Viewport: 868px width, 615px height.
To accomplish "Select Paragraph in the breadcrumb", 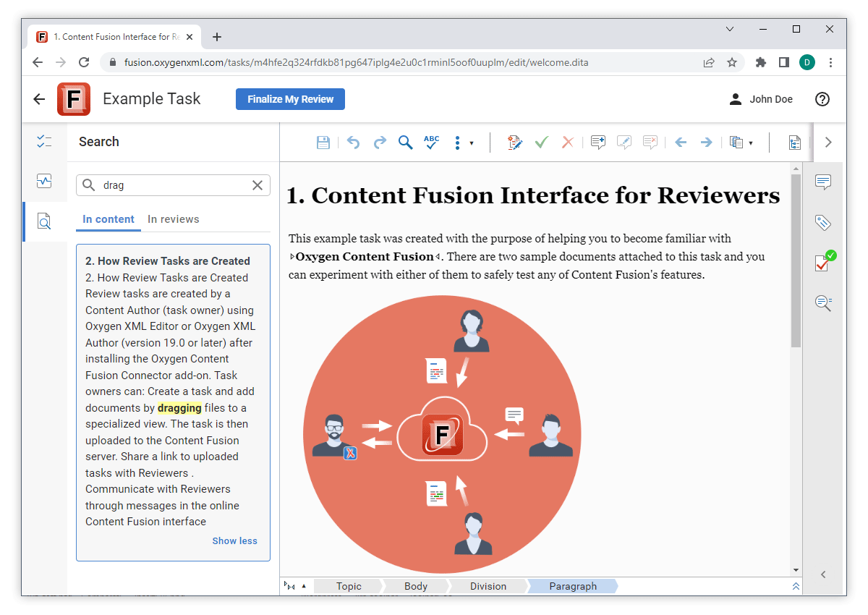I will 573,586.
